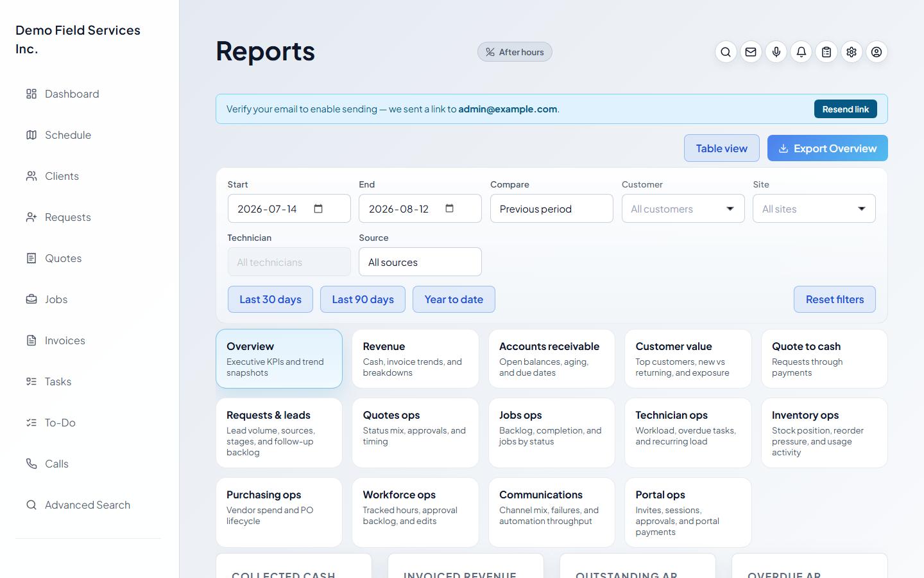Open Accounts receivable report
The height and width of the screenshot is (578, 924).
[x=552, y=358]
